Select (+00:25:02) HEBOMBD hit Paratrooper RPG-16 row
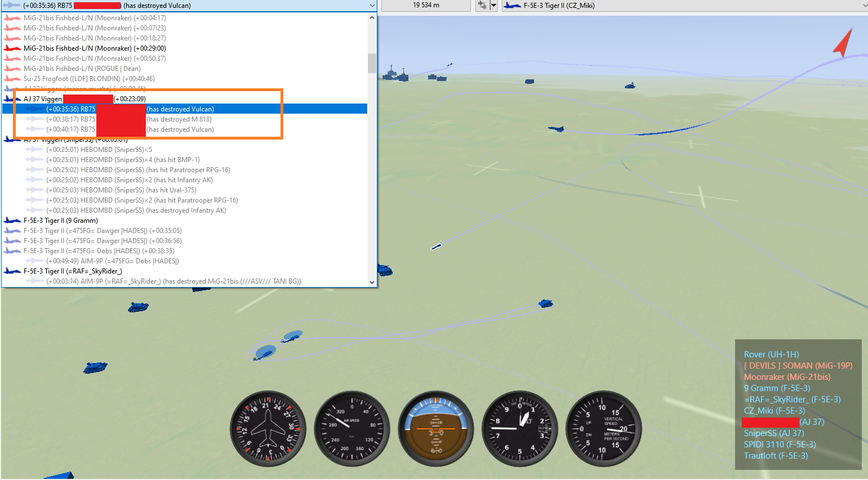Image resolution: width=868 pixels, height=480 pixels. 185,170
